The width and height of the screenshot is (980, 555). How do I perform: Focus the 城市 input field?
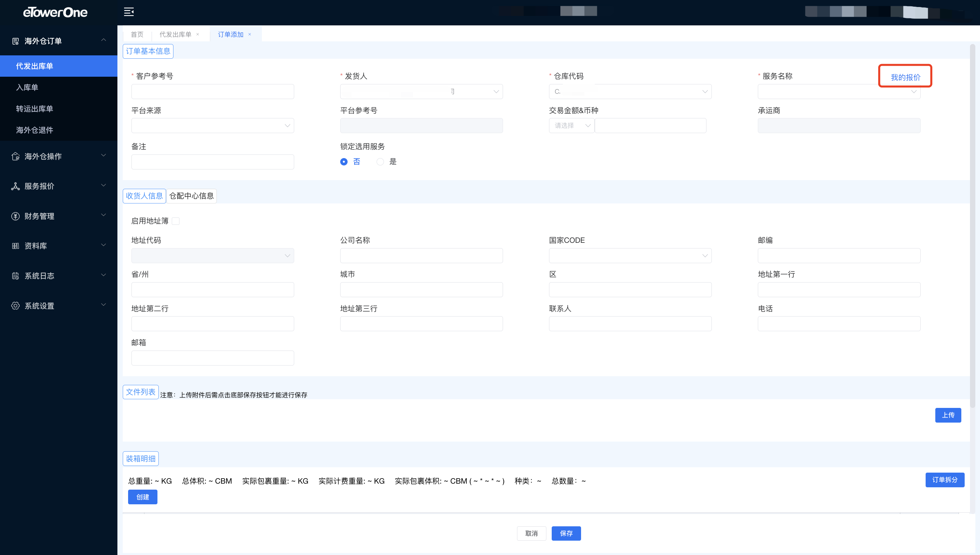tap(421, 290)
